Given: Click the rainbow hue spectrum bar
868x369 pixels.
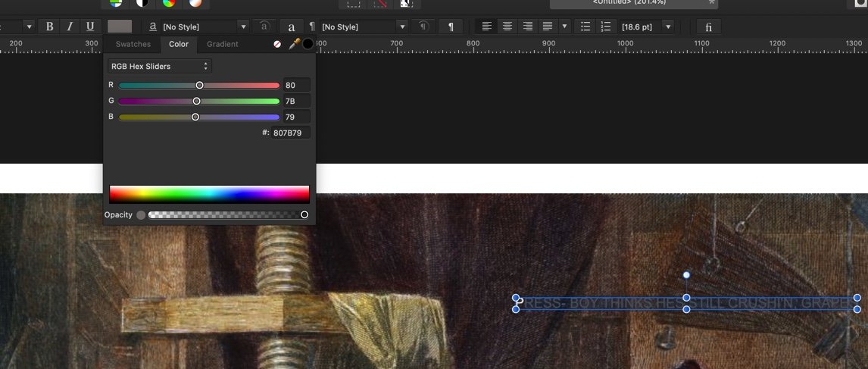Looking at the screenshot, I should (209, 195).
